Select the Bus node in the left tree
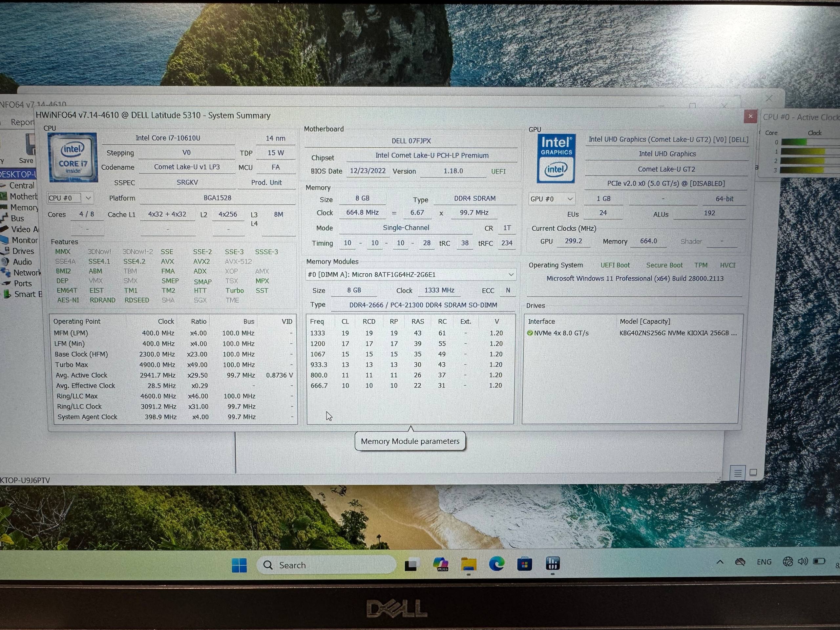Screen dimensions: 840x630 tap(17, 219)
